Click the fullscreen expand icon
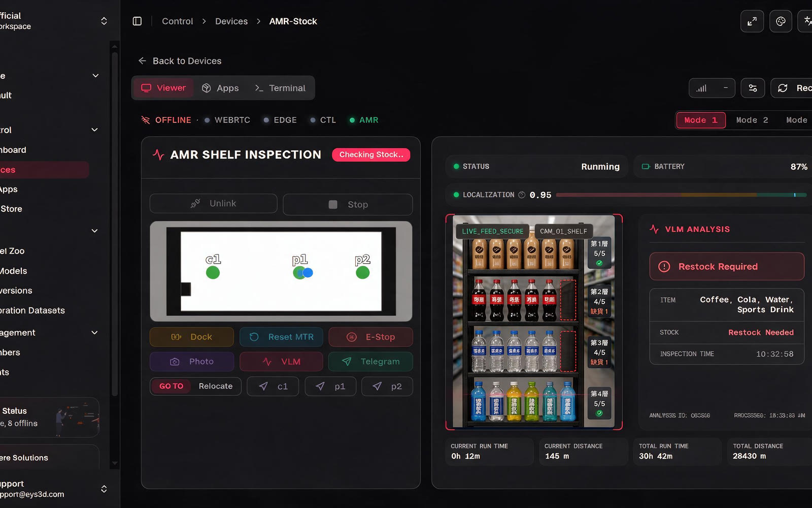 752,21
